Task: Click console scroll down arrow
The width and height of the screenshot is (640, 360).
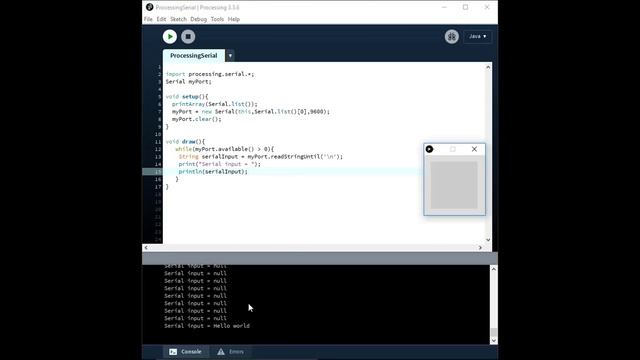Action: point(494,341)
